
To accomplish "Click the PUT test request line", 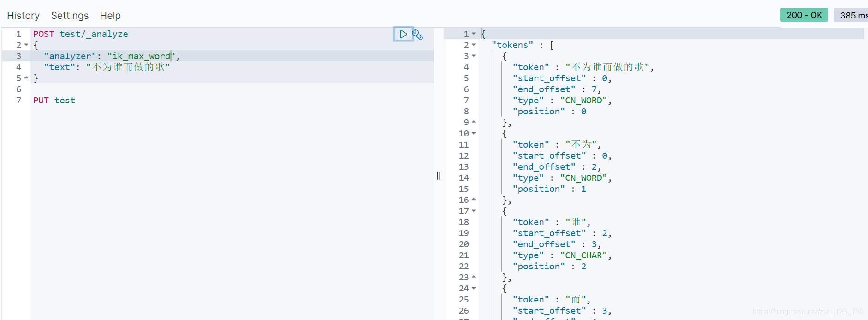I will (54, 101).
